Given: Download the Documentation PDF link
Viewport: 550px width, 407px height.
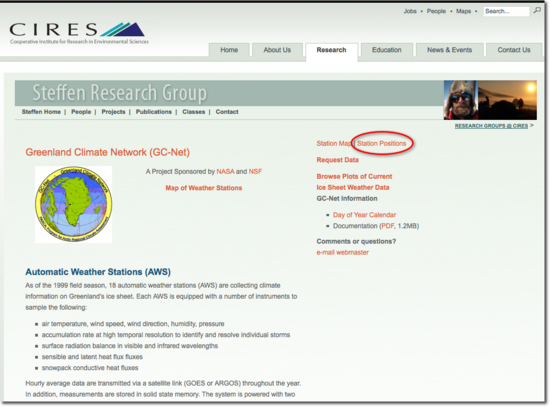Looking at the screenshot, I should pyautogui.click(x=387, y=226).
